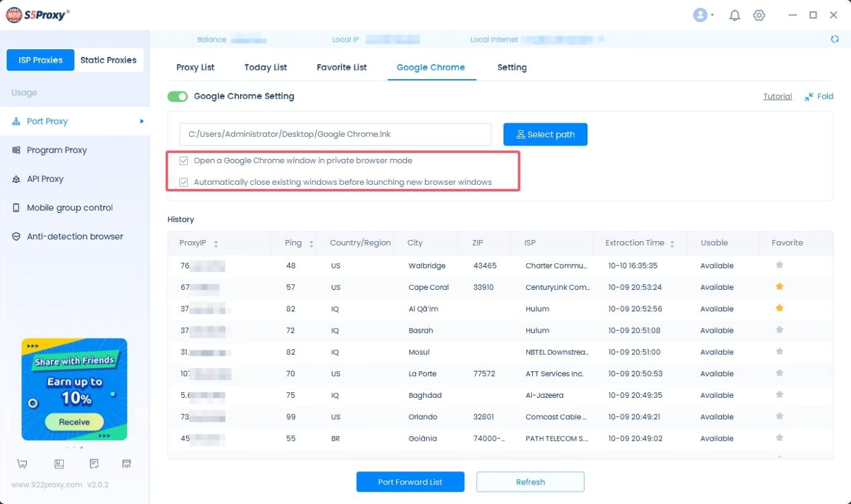The image size is (851, 504).
Task: Click the shopping cart icon at bottom
Action: [x=22, y=463]
